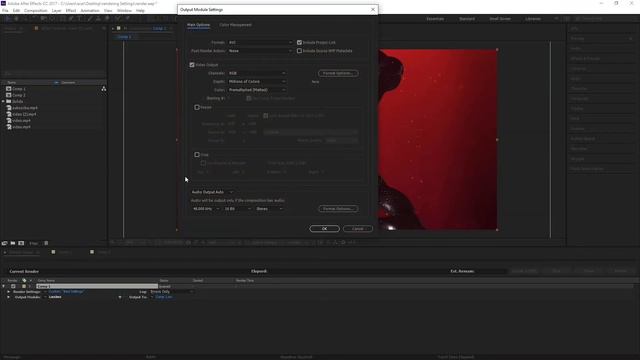The width and height of the screenshot is (640, 360).
Task: Open the project flowchart icon beside Comp 1
Action: [104, 89]
